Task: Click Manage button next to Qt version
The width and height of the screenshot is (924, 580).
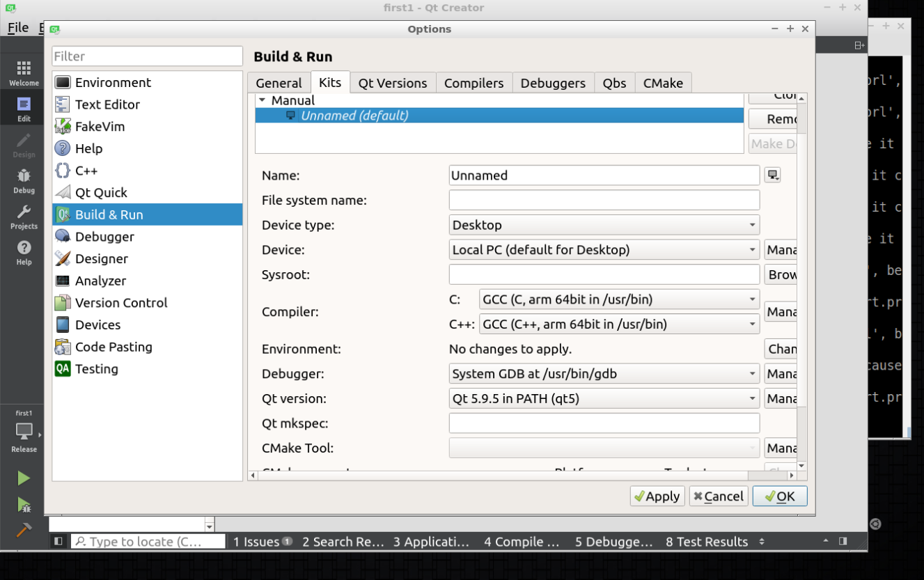Action: point(781,399)
